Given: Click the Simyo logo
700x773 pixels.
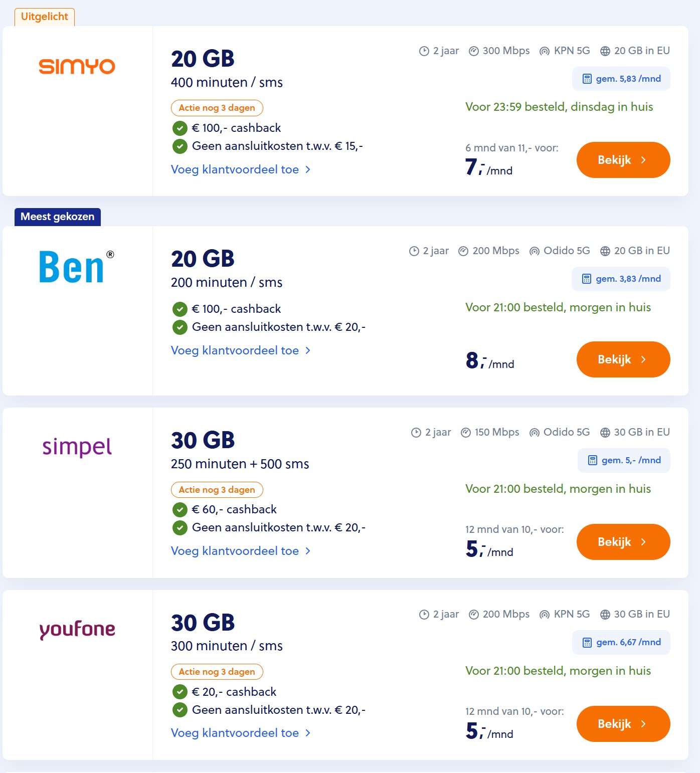Looking at the screenshot, I should pyautogui.click(x=77, y=66).
